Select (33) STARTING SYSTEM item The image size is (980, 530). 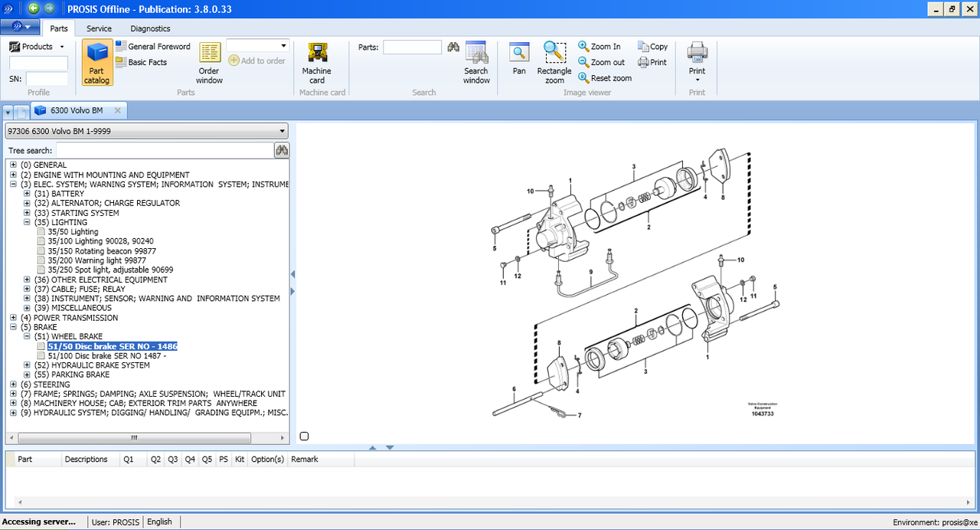(77, 213)
